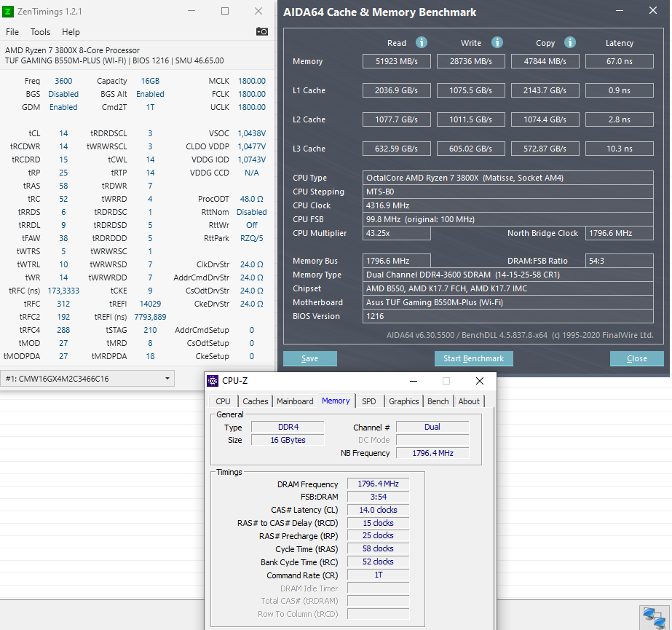Click the Cycle Time tRAS 58 clocks value
Image resolution: width=672 pixels, height=630 pixels.
click(378, 549)
